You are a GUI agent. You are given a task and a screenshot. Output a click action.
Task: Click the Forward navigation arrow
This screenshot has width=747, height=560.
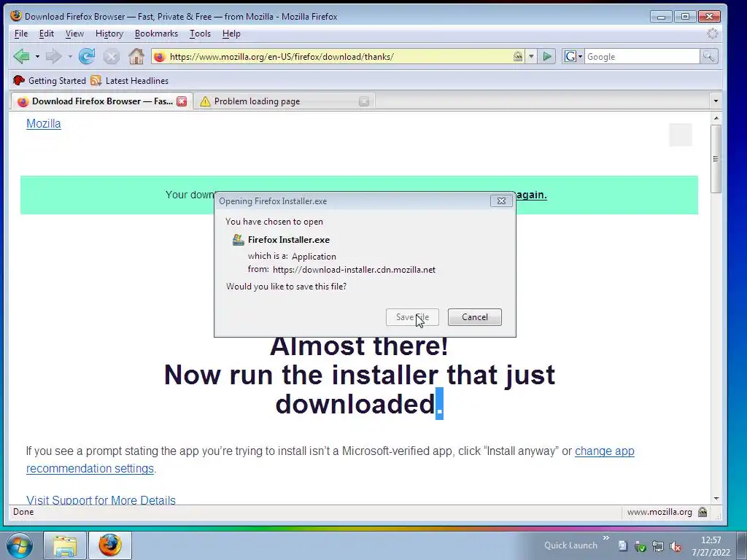coord(53,57)
